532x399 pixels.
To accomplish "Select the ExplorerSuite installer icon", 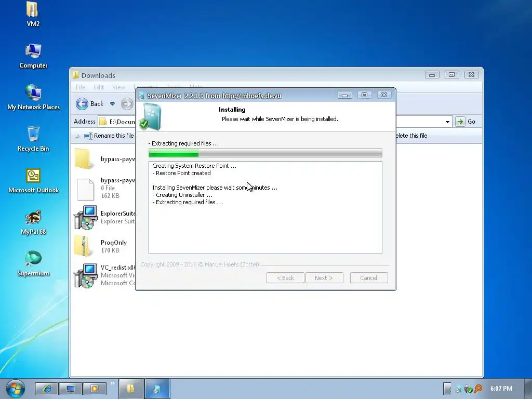I will 86,218.
